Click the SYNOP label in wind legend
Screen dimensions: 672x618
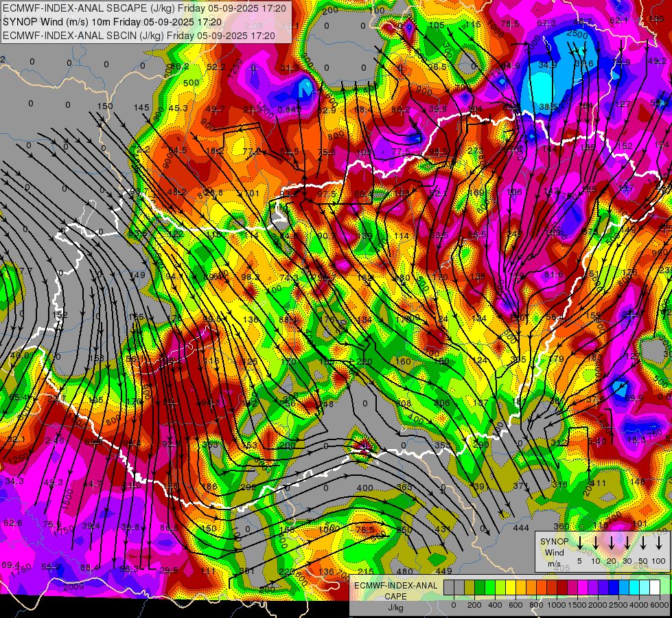554,542
